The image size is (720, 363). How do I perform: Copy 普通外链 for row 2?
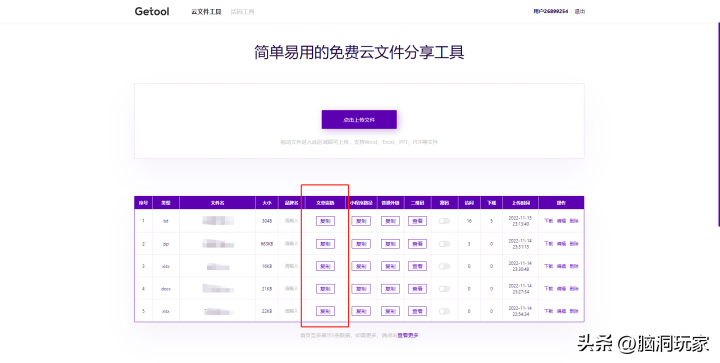tap(390, 244)
